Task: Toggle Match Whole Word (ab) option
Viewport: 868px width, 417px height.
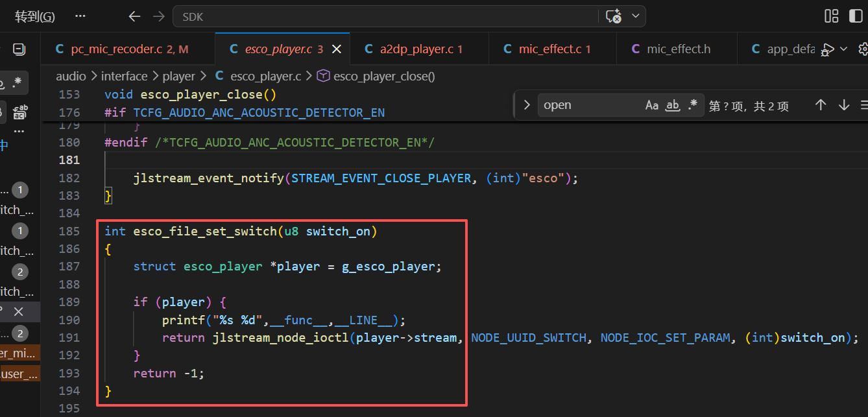Action: [x=673, y=105]
